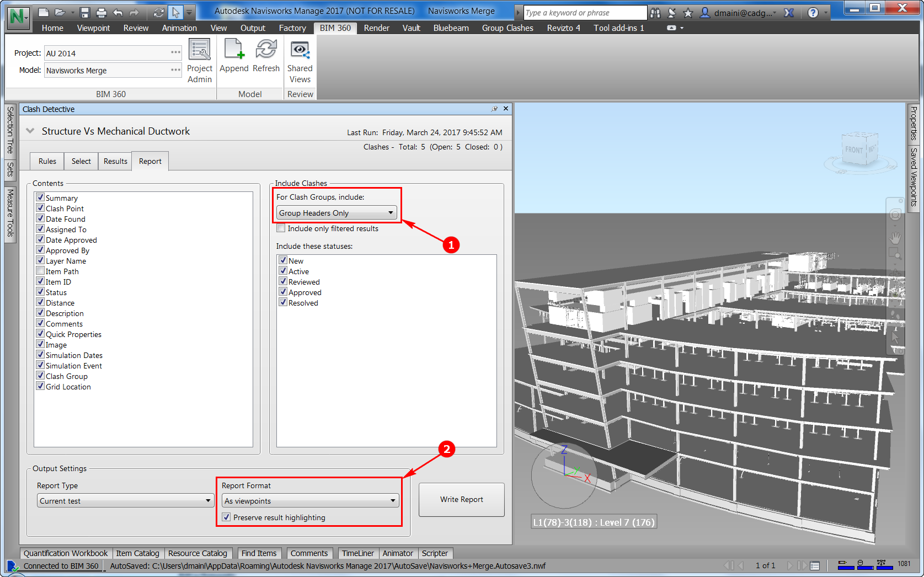Open the Select tab in Clash Detective

coord(81,161)
